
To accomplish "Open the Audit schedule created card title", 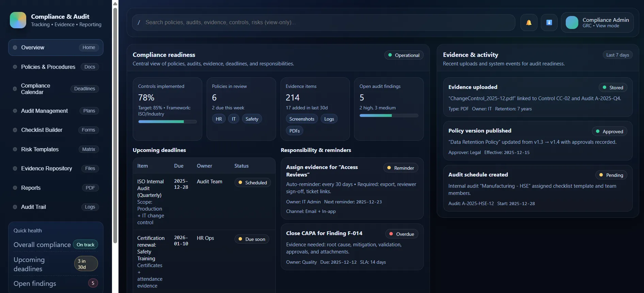I will 478,175.
